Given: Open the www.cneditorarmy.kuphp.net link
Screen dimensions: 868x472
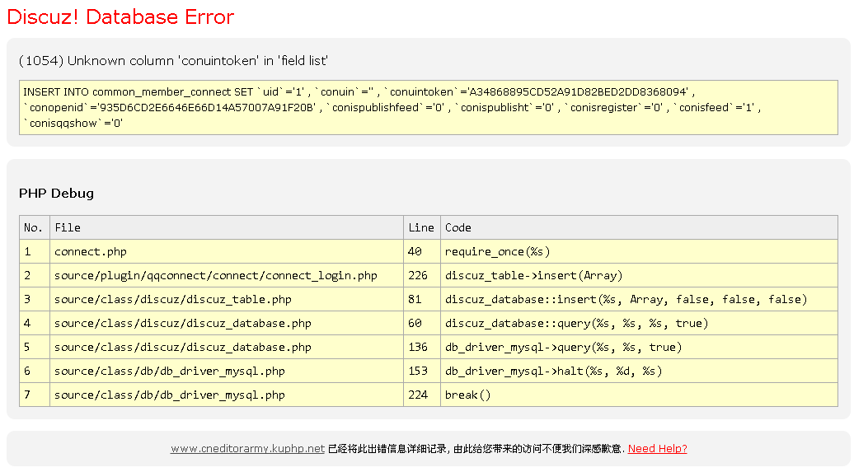Looking at the screenshot, I should (247, 449).
